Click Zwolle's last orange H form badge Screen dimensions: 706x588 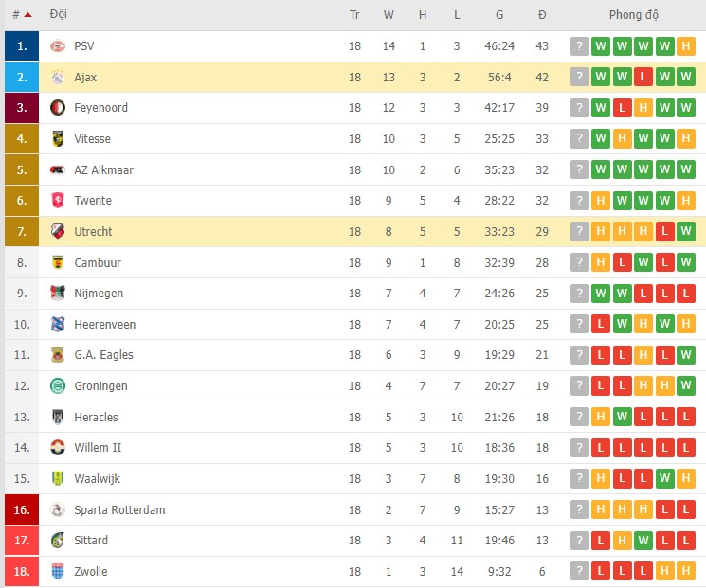click(x=687, y=572)
